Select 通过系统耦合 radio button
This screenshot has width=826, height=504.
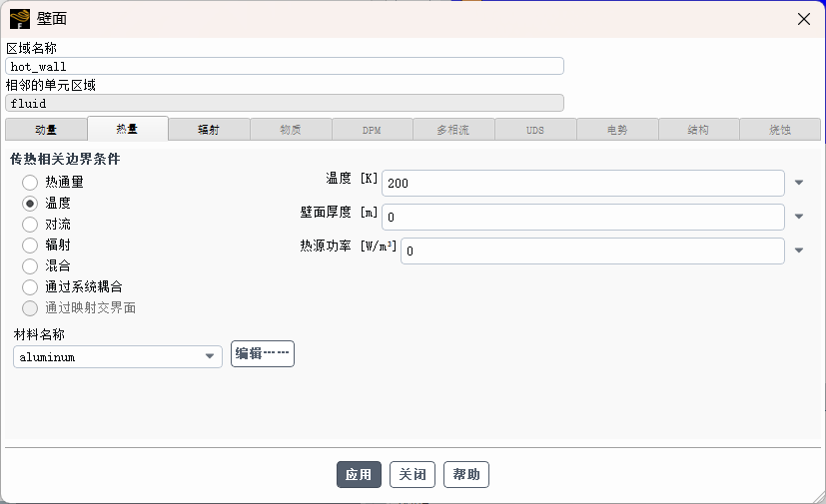(30, 287)
